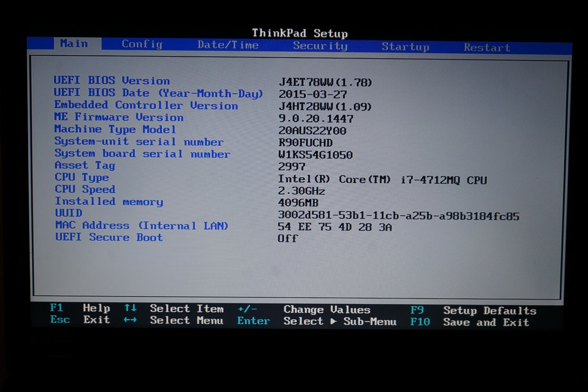Select the ME Firmware Version label
Screen dimensions: 588x392
[119, 117]
